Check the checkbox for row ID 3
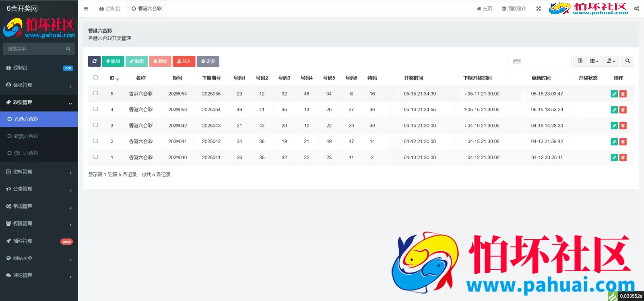Image resolution: width=644 pixels, height=301 pixels. tap(95, 125)
